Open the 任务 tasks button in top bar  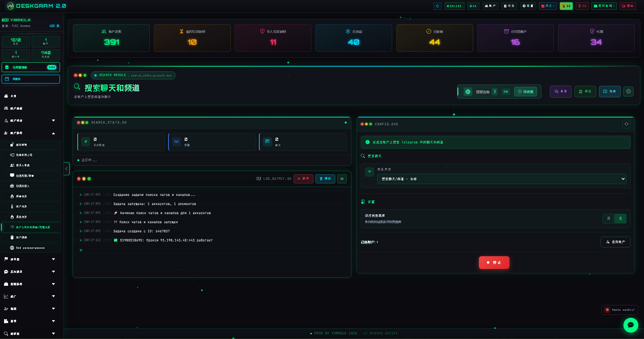509,6
